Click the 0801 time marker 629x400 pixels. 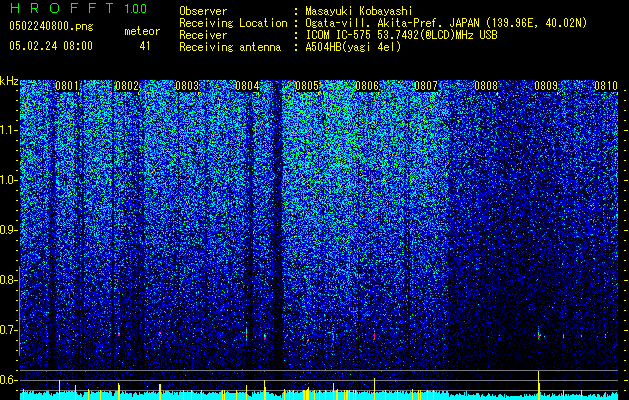pos(67,86)
